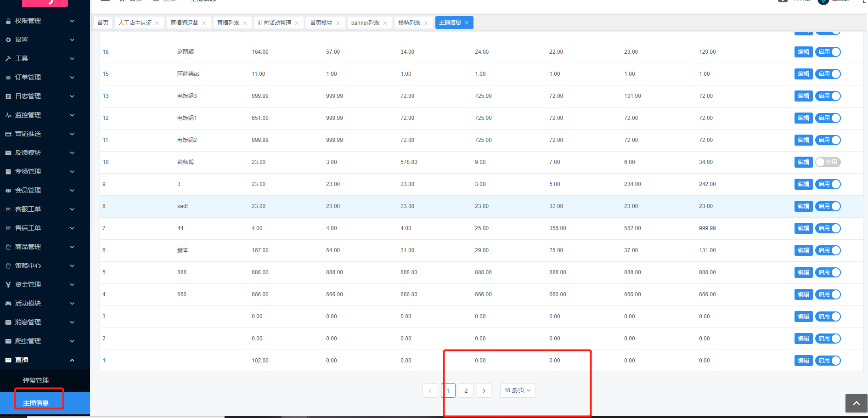868x418 pixels.
Task: Click the icon beside 专场管理
Action: coord(8,172)
